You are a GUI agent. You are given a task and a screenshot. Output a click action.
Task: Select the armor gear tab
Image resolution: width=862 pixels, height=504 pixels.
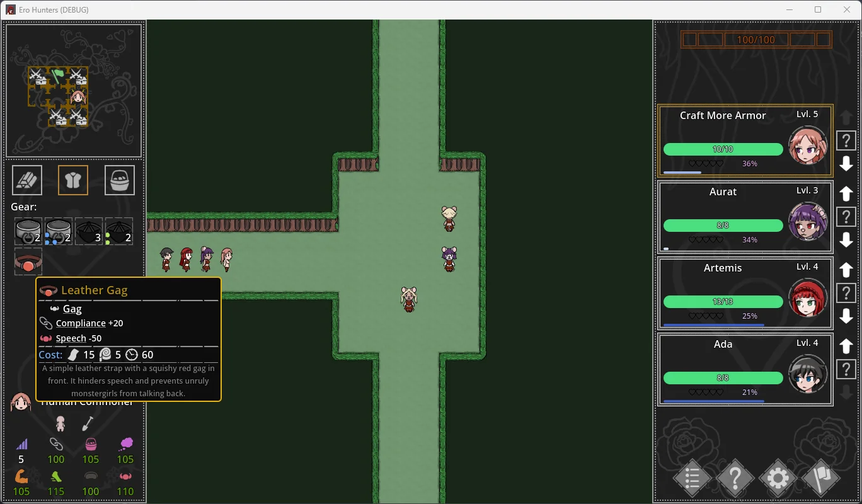point(73,180)
